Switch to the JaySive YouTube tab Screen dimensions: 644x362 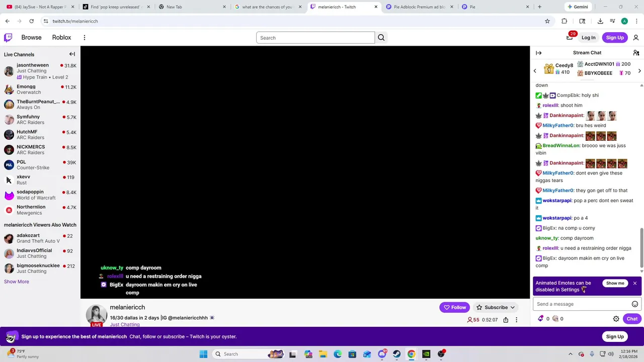coord(40,7)
